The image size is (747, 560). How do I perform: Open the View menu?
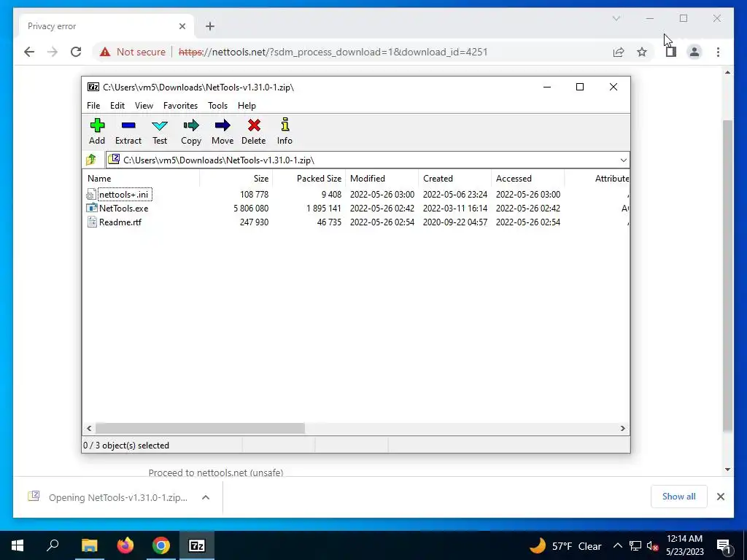[x=144, y=106]
